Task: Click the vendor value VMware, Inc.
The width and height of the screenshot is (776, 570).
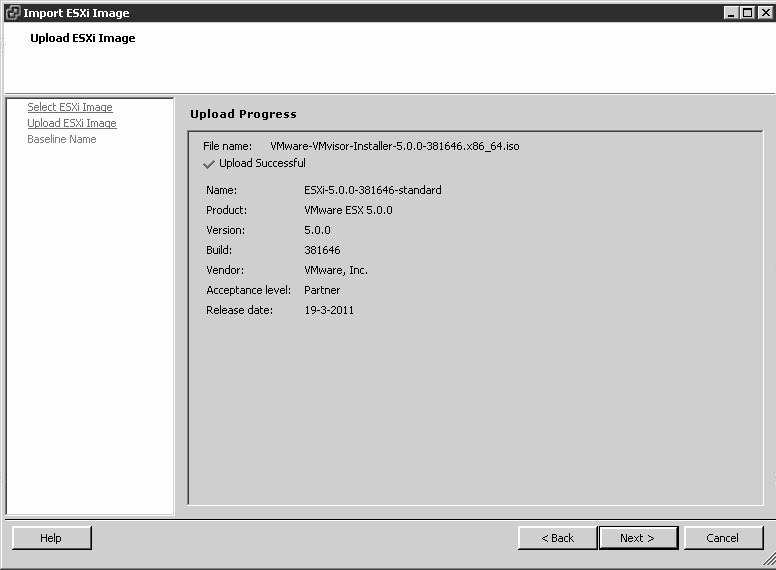Action: pyautogui.click(x=336, y=270)
